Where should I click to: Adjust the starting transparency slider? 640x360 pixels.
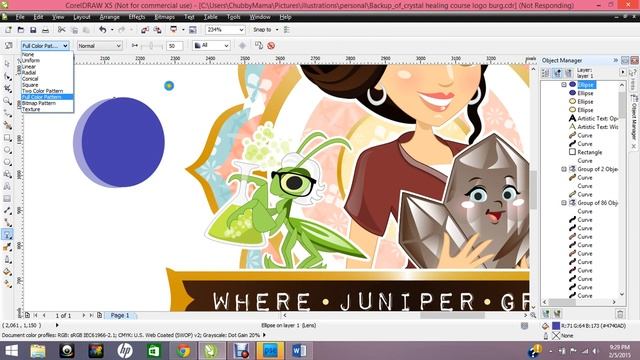point(150,46)
